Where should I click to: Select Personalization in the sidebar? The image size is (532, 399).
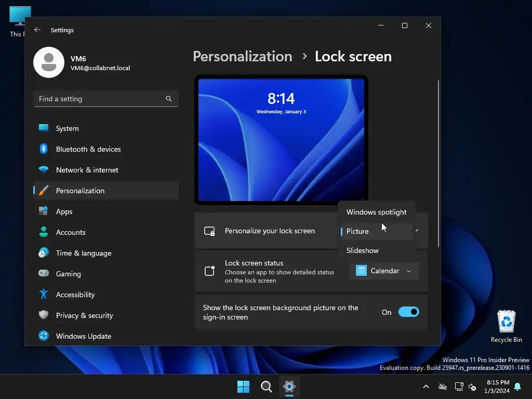(x=106, y=191)
